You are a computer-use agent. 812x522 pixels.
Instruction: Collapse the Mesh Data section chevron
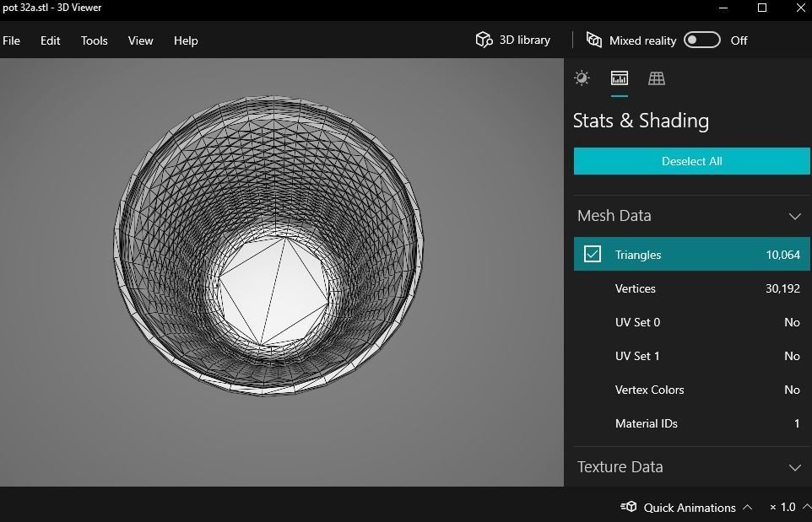(795, 216)
